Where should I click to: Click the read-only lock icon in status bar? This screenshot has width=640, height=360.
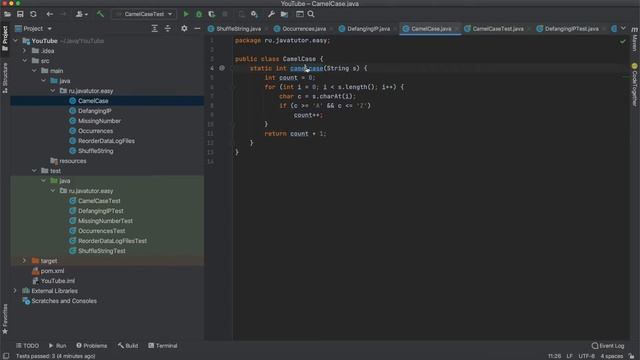(631, 356)
